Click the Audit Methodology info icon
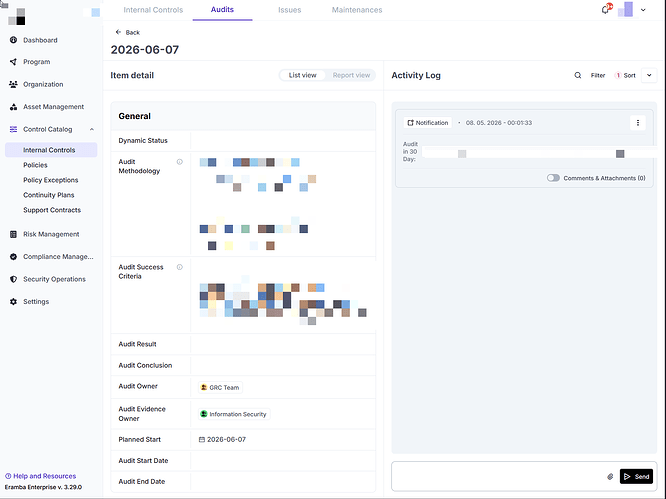The image size is (666, 499). 180,162
